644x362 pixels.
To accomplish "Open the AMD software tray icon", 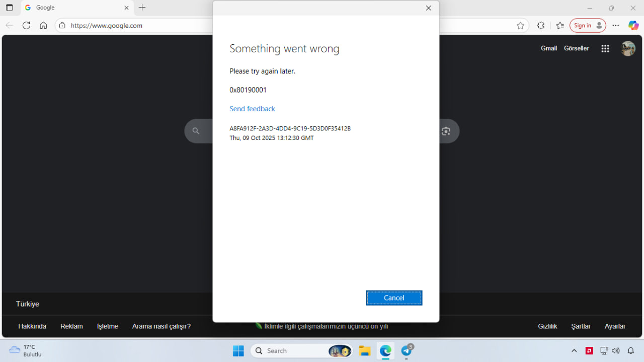I will point(589,351).
